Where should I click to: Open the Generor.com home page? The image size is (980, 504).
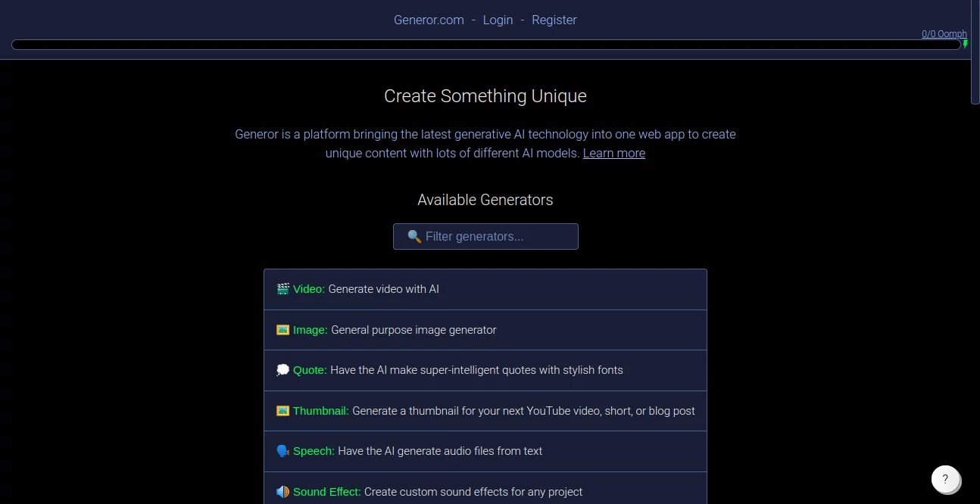coord(429,20)
